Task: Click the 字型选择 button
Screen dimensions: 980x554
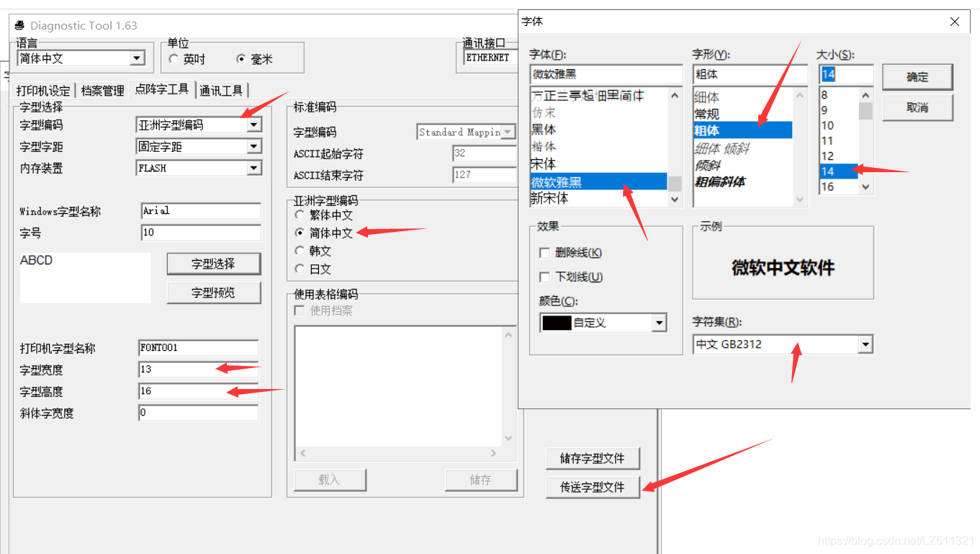Action: pos(213,264)
